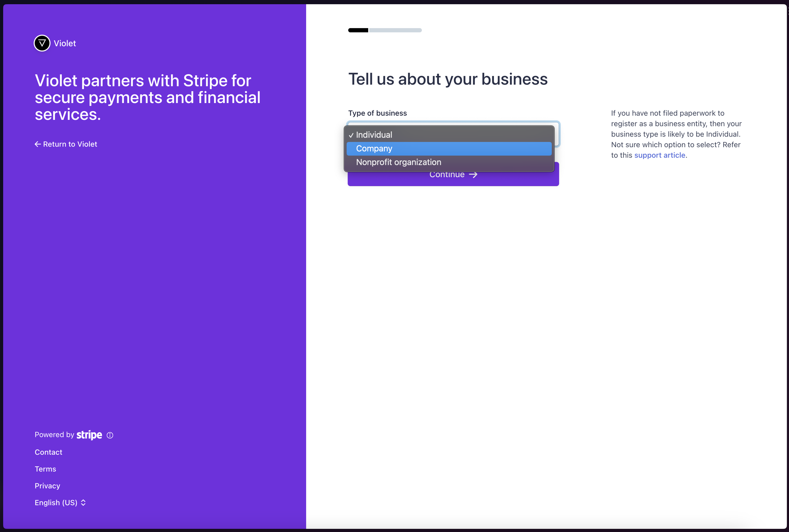The image size is (789, 532).
Task: Click the left arrow before Return to Violet
Action: (x=38, y=144)
